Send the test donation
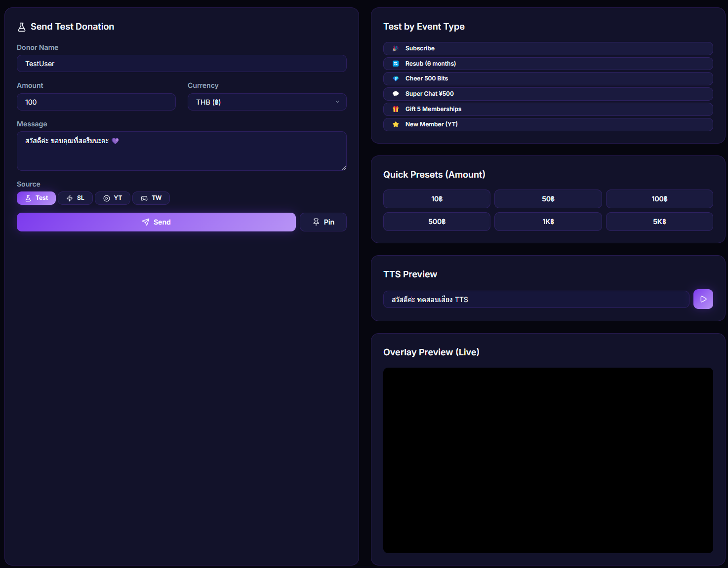728x568 pixels. tap(156, 222)
